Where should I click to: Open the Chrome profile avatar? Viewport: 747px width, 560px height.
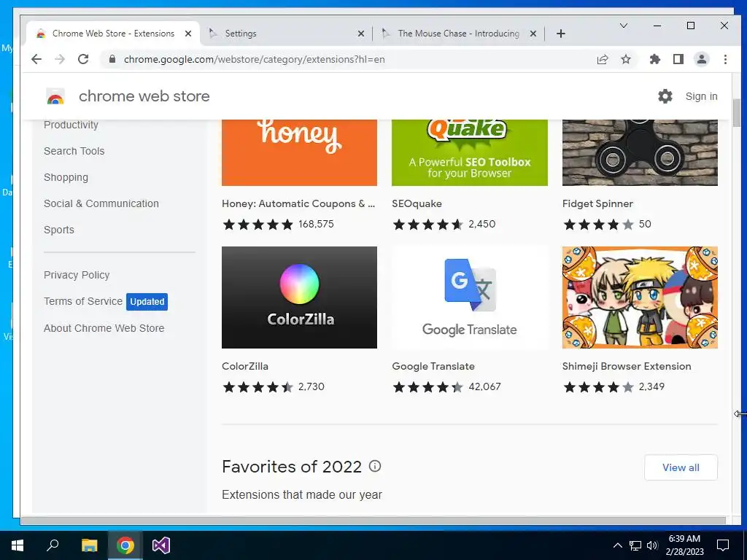click(702, 59)
